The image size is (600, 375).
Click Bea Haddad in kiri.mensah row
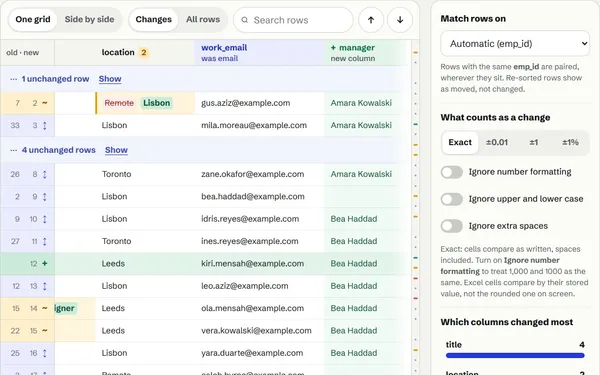coord(354,264)
